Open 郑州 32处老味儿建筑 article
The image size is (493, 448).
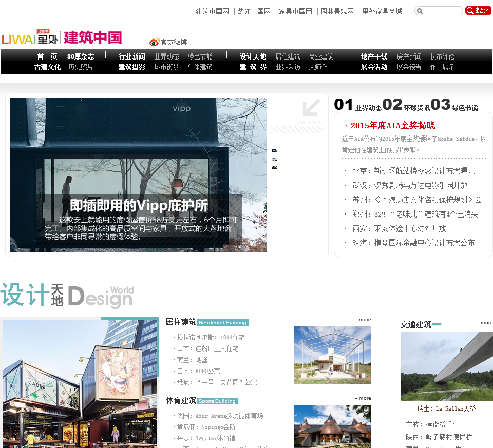[x=415, y=215]
